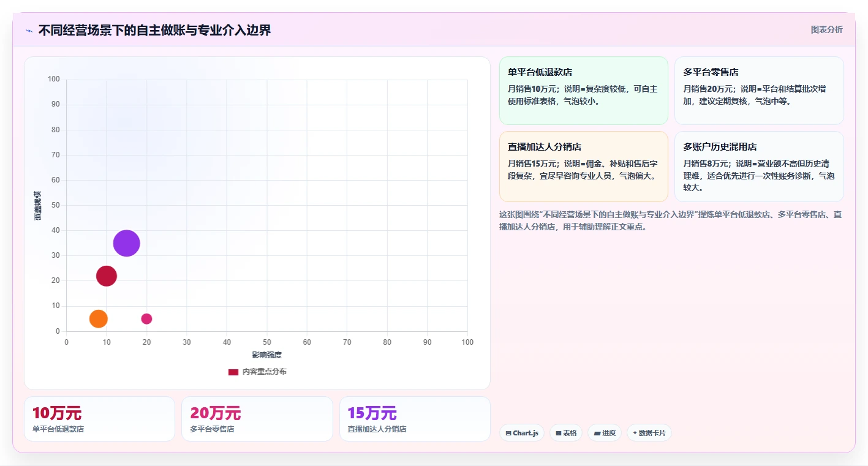This screenshot has height=466, width=868.
Task: Click the Chart.js tag chip
Action: [522, 433]
